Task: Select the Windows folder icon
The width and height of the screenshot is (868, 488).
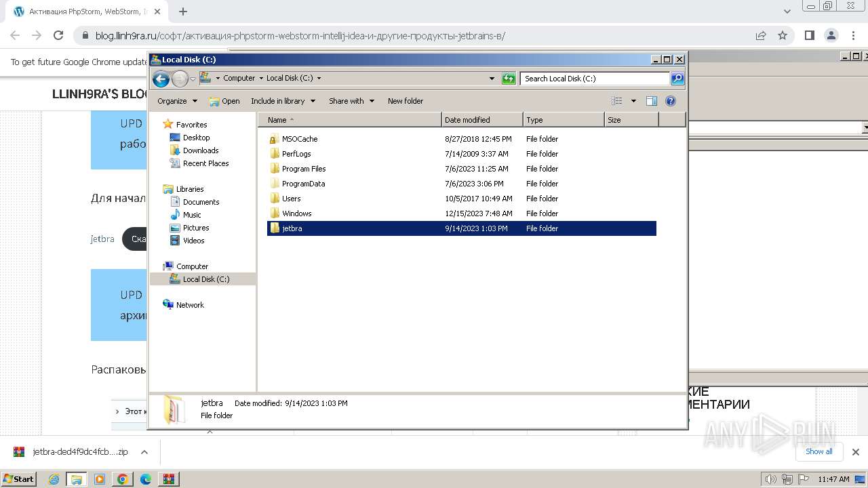Action: (274, 213)
